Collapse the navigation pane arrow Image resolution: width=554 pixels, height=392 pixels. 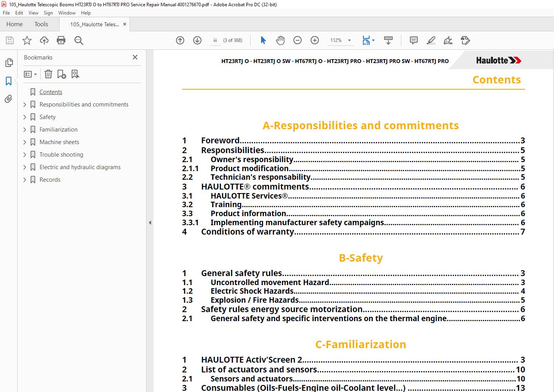pyautogui.click(x=150, y=222)
